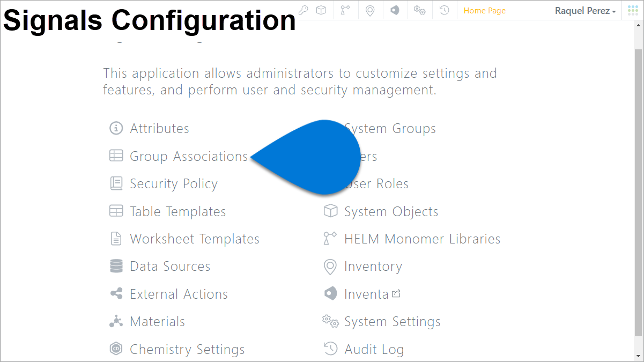Open the app grid launcher icon
The image size is (644, 362).
(633, 10)
